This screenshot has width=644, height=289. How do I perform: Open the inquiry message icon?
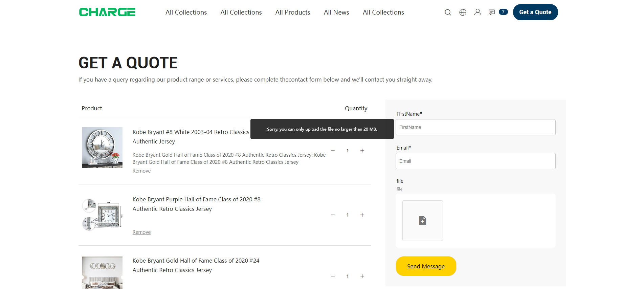[x=492, y=12]
